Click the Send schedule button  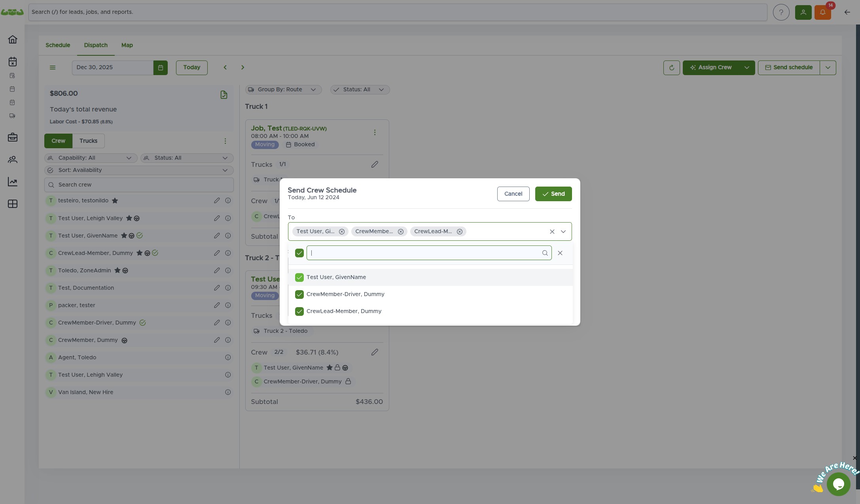tap(789, 68)
